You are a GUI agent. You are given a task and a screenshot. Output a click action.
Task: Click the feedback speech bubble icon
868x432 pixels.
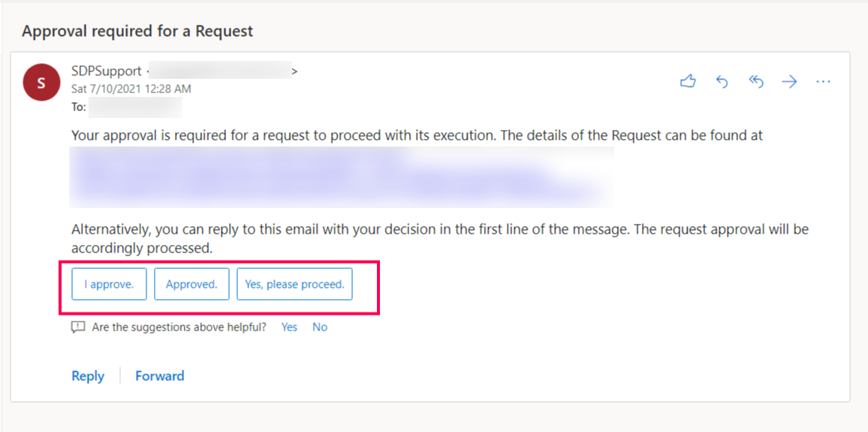78,328
